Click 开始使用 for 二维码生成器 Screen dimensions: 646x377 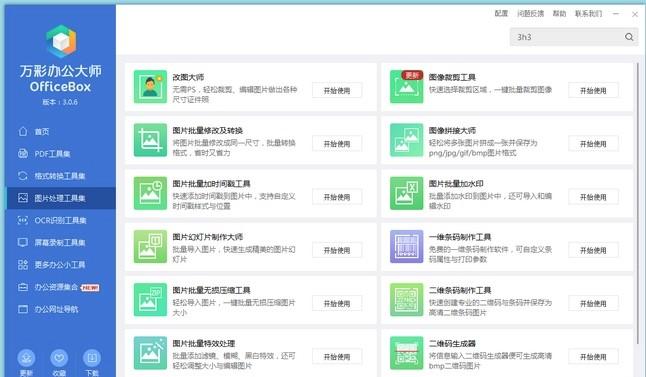[x=593, y=357]
